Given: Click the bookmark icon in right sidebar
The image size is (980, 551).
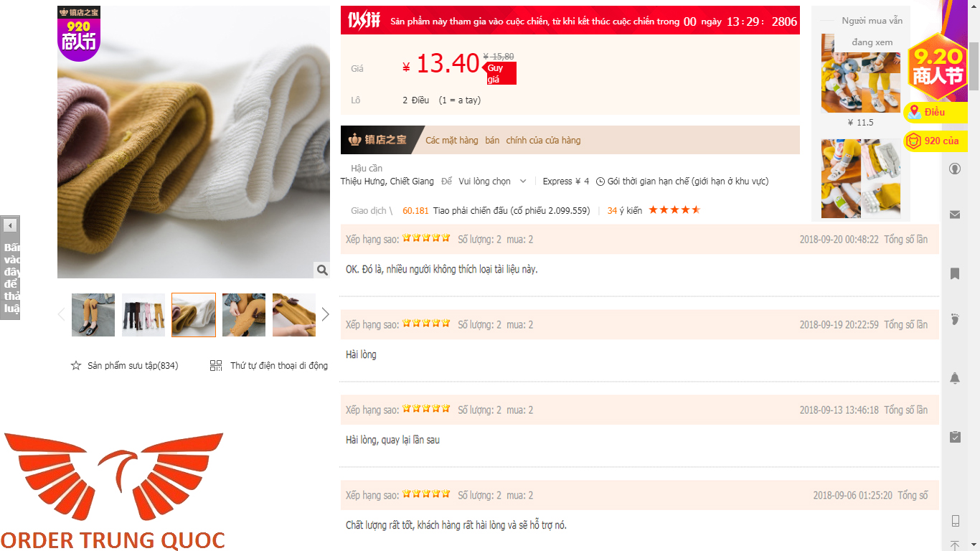Looking at the screenshot, I should (955, 273).
